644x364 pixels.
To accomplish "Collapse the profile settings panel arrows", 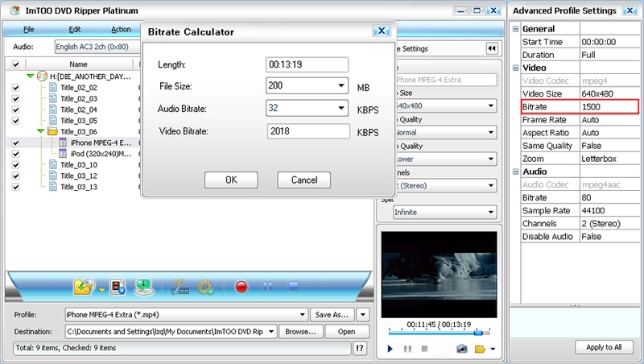I will (x=492, y=48).
